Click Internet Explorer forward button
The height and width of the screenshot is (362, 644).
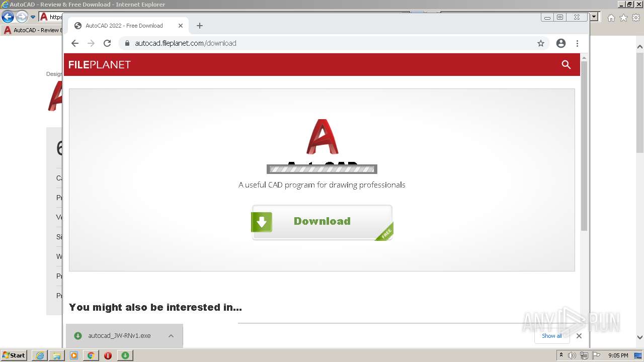22,17
